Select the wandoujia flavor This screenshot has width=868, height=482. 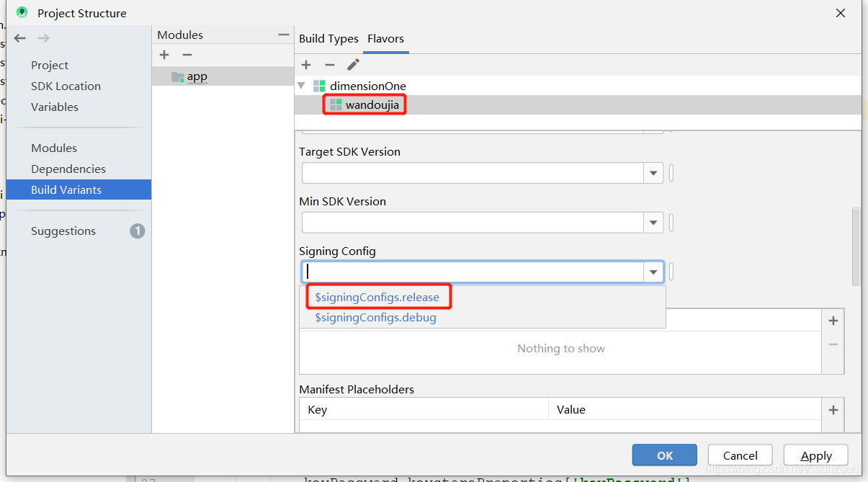(372, 105)
